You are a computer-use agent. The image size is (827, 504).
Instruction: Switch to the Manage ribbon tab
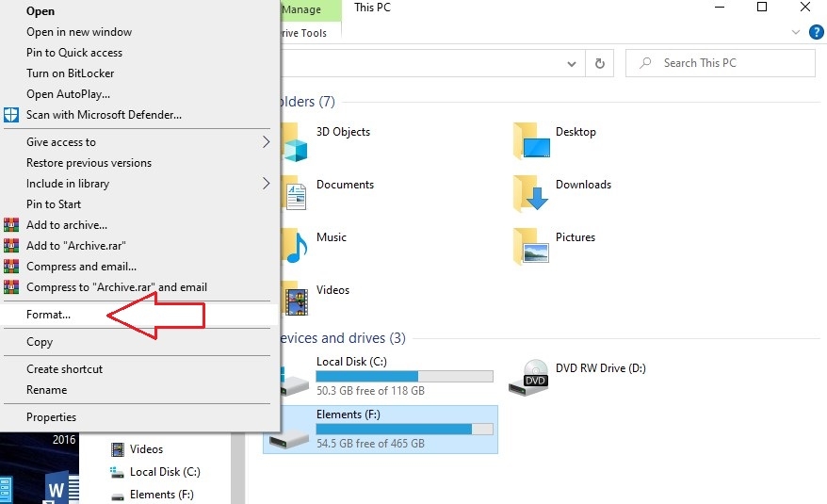(x=301, y=10)
